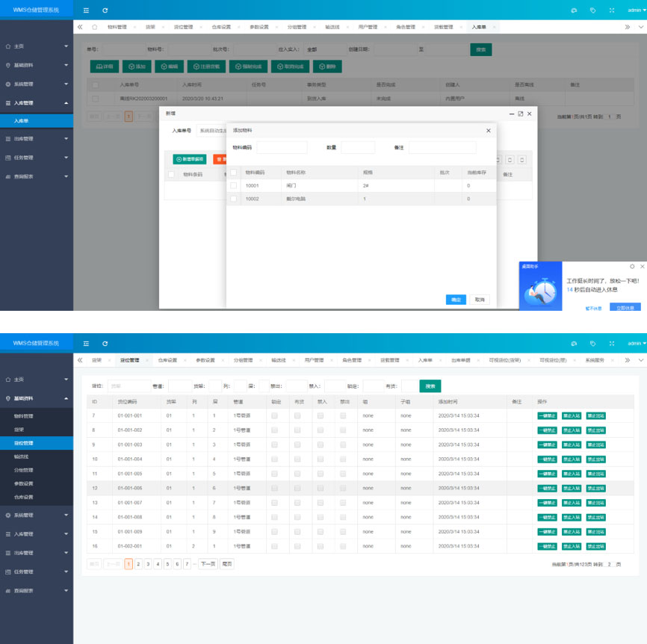Click 一键禁止 for location 01-001-003
The height and width of the screenshot is (644, 647).
tap(547, 445)
